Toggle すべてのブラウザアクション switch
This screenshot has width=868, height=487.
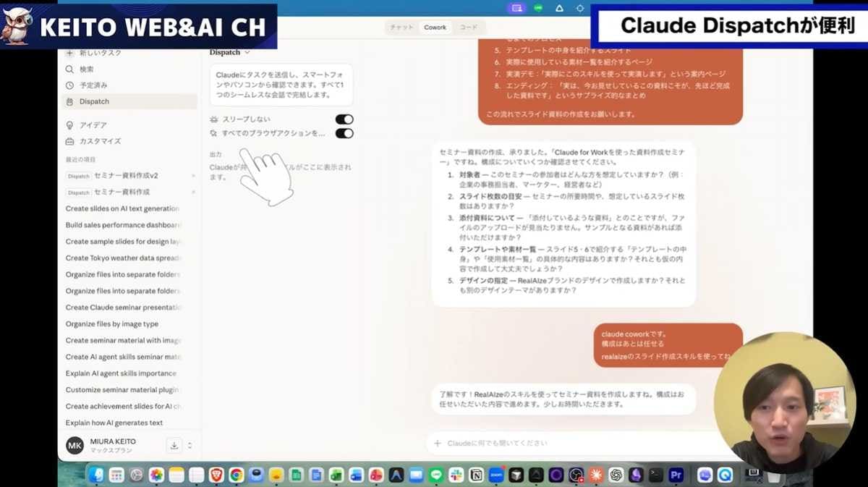(x=344, y=133)
